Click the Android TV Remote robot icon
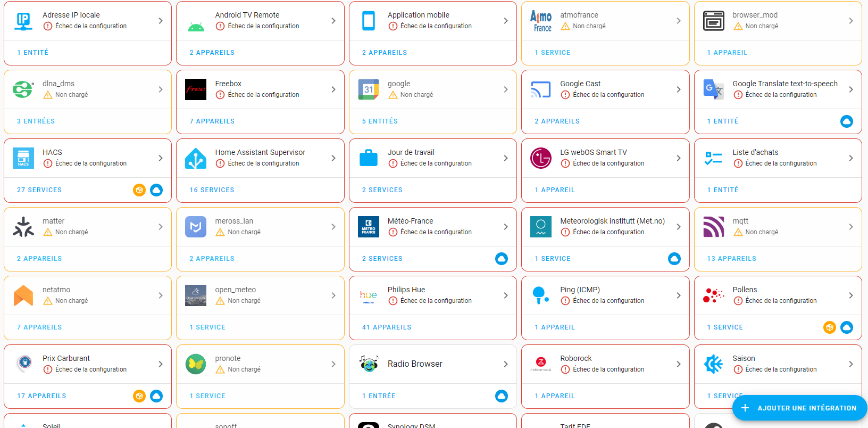This screenshot has height=428, width=868. (x=196, y=27)
